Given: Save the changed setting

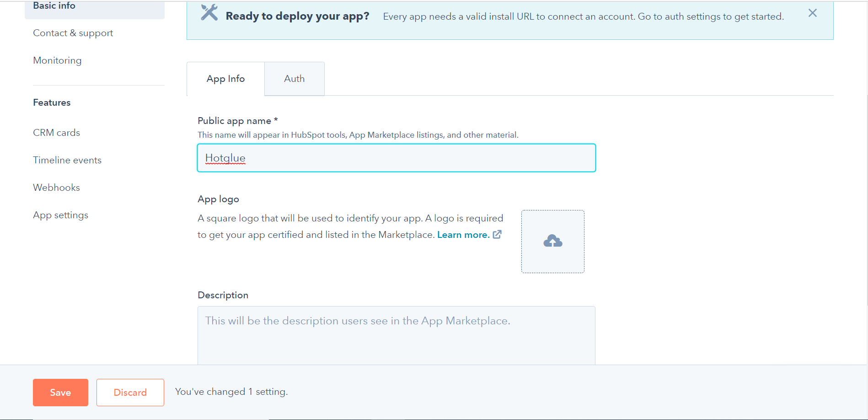Looking at the screenshot, I should tap(60, 393).
